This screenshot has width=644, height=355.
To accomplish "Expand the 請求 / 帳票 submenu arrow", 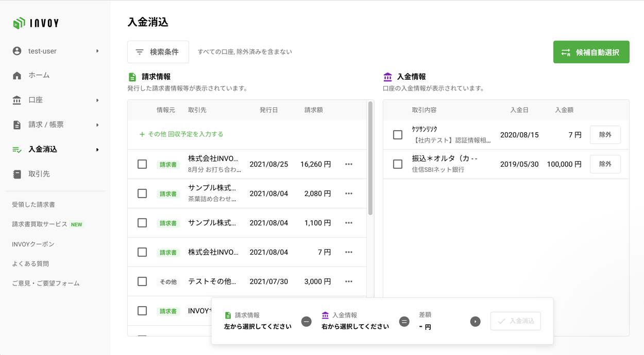I will [97, 125].
